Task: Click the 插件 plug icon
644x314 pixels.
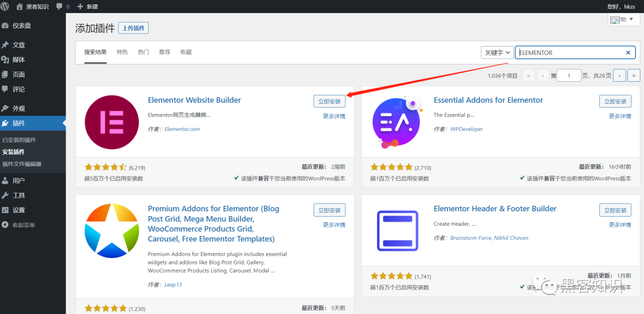Action: click(x=5, y=123)
